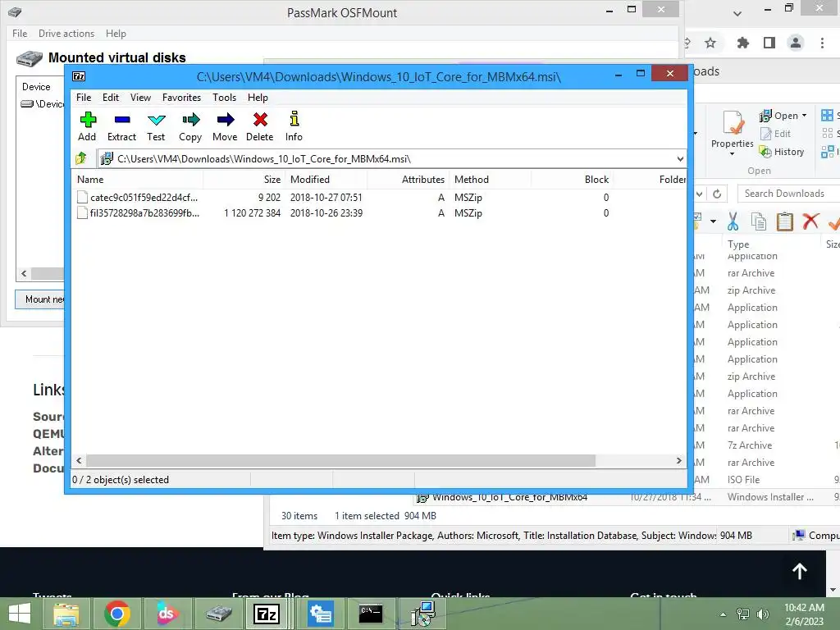Open OSFMount Drive actions menu
Viewport: 840px width, 630px height.
coord(66,33)
